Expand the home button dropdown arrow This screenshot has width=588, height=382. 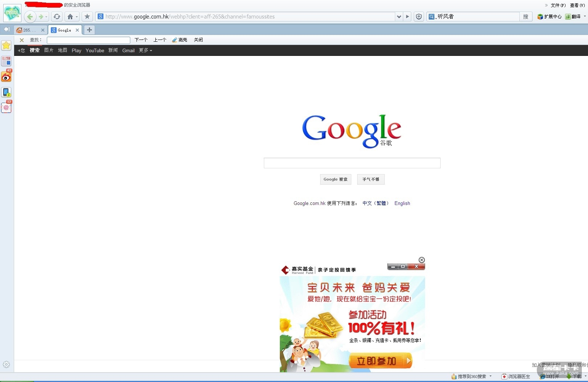tap(77, 17)
